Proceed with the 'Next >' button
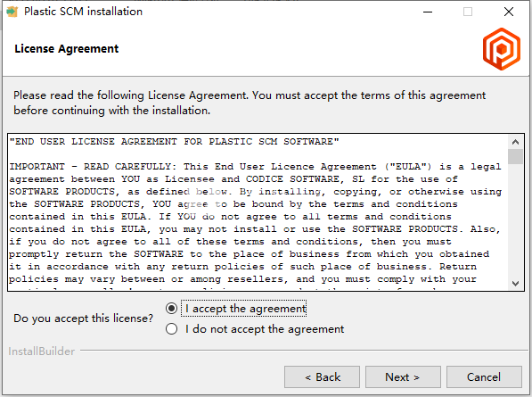The image size is (532, 397). coord(403,377)
